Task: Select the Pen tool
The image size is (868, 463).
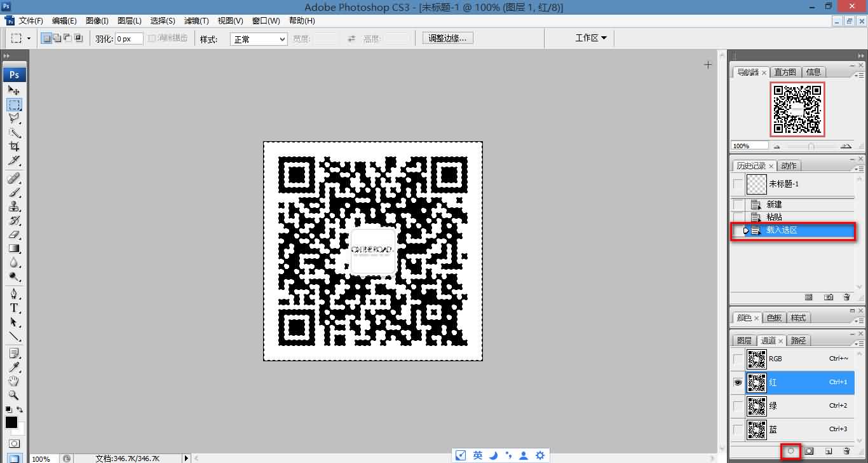Action: (15, 294)
